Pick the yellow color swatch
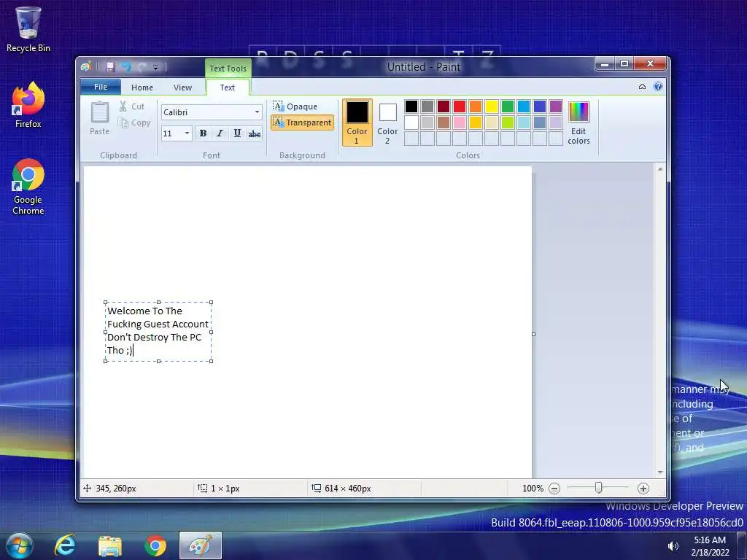 point(492,106)
